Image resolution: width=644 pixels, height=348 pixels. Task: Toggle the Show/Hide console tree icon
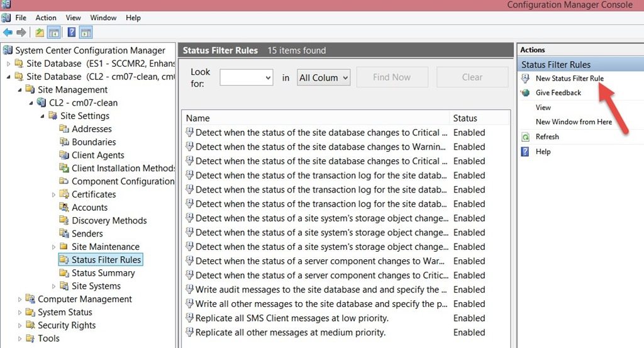tap(54, 33)
